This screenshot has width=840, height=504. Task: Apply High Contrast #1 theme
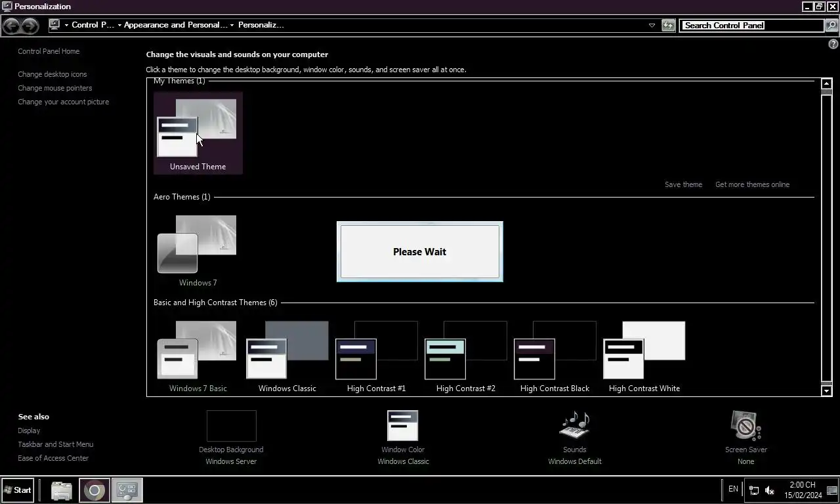point(376,356)
